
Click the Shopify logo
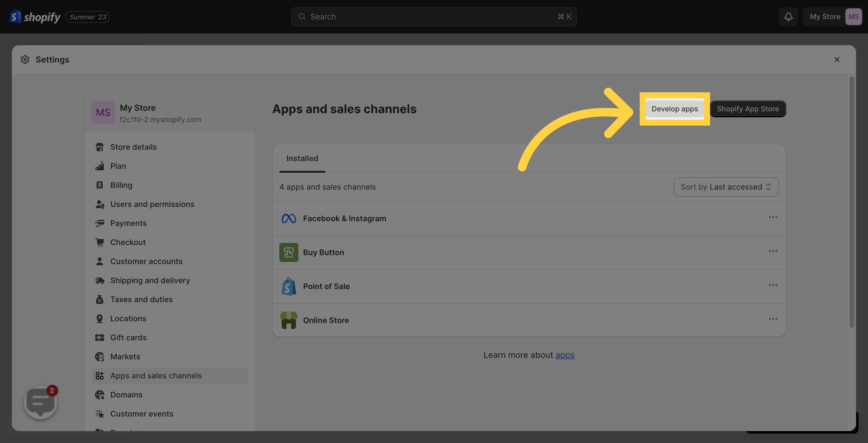click(x=35, y=16)
